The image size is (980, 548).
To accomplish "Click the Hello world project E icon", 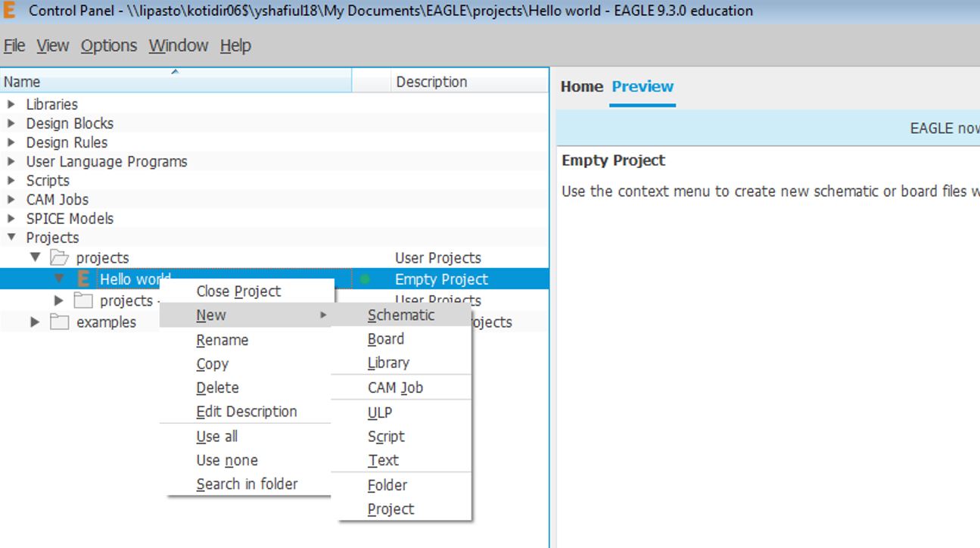I will (x=84, y=279).
